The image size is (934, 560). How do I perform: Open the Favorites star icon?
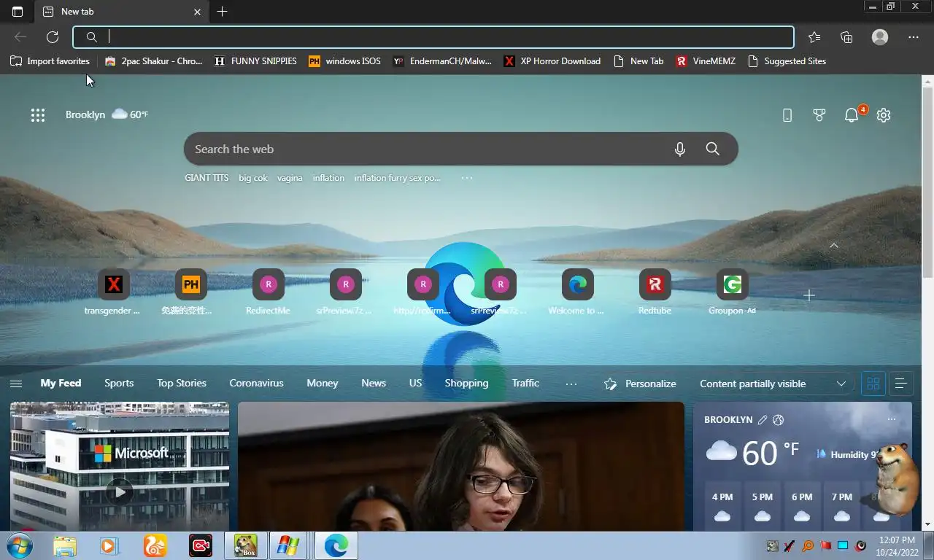point(814,37)
